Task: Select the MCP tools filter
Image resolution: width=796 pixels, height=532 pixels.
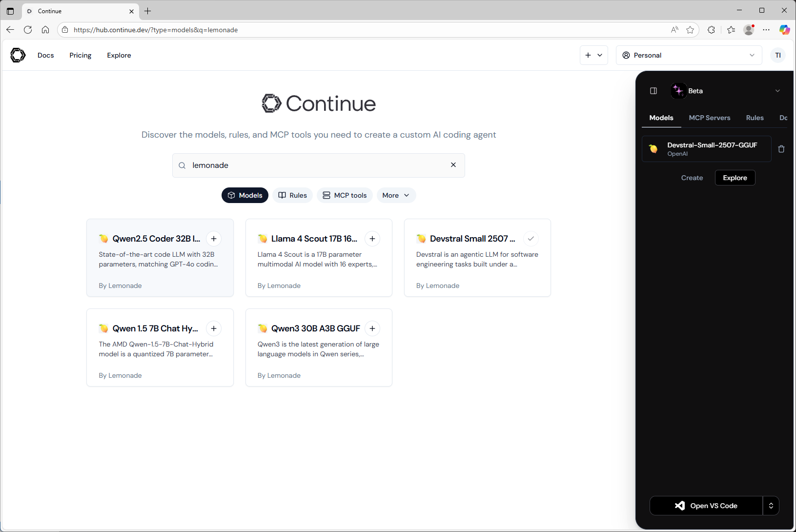Action: pyautogui.click(x=345, y=195)
